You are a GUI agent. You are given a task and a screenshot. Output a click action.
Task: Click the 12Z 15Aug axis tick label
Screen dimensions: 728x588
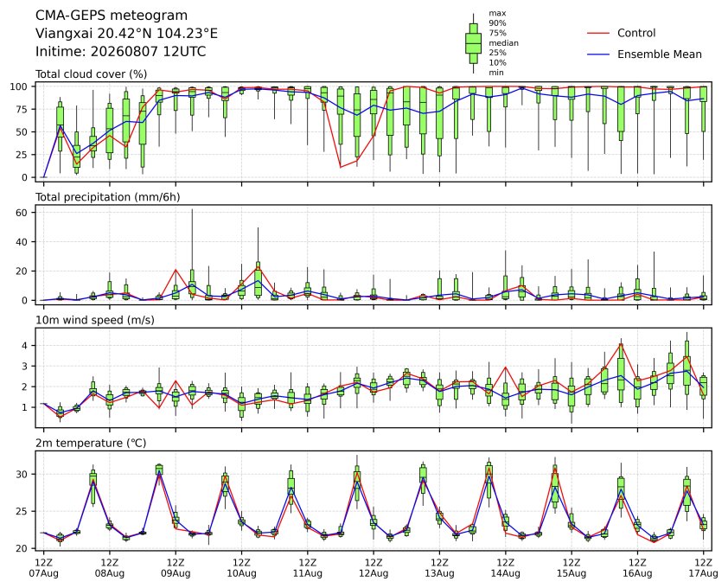[x=571, y=568]
